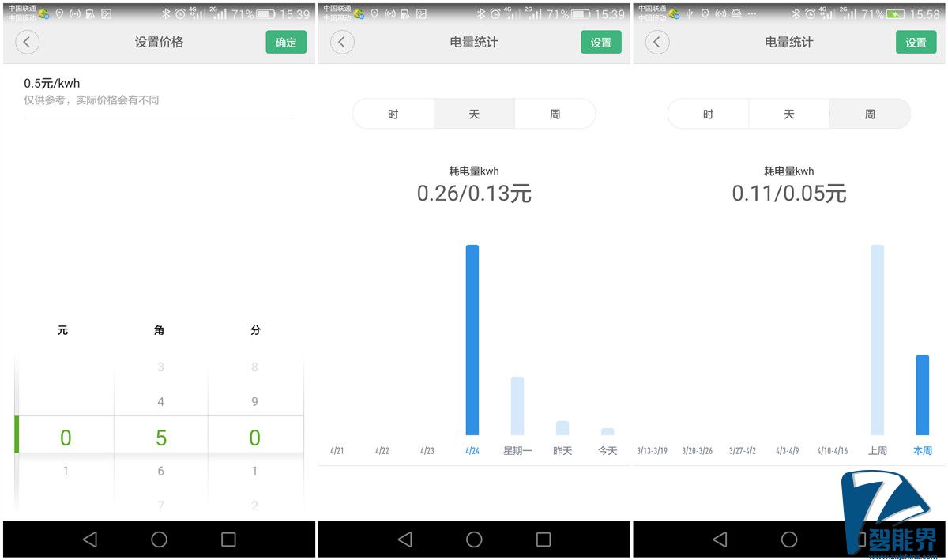Select the 4/24 bar in daily chart

click(x=472, y=340)
